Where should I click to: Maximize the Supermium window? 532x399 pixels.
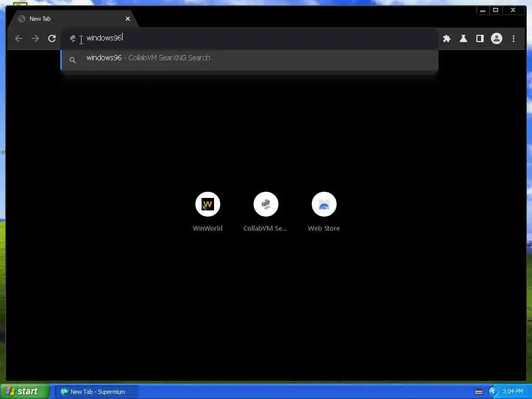pyautogui.click(x=495, y=10)
